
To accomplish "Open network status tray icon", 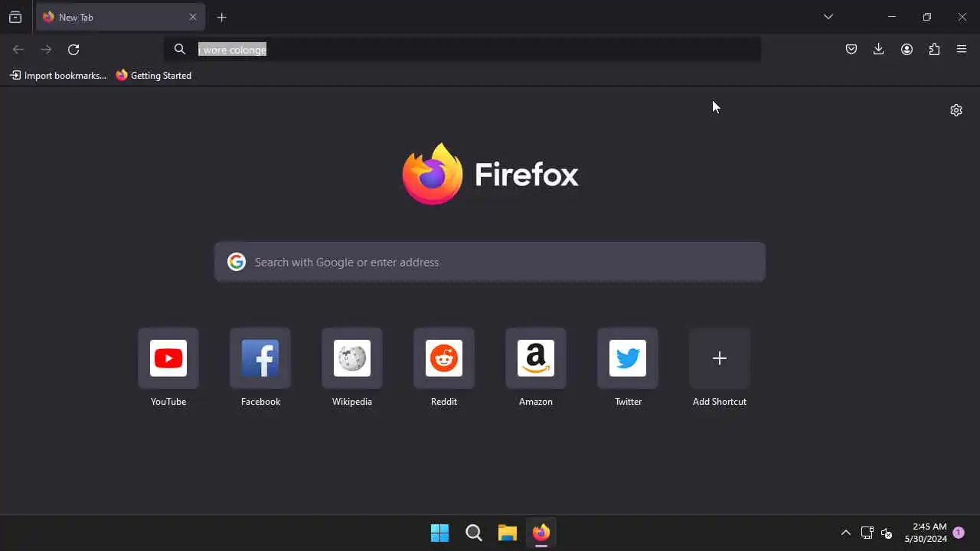I will click(x=867, y=533).
